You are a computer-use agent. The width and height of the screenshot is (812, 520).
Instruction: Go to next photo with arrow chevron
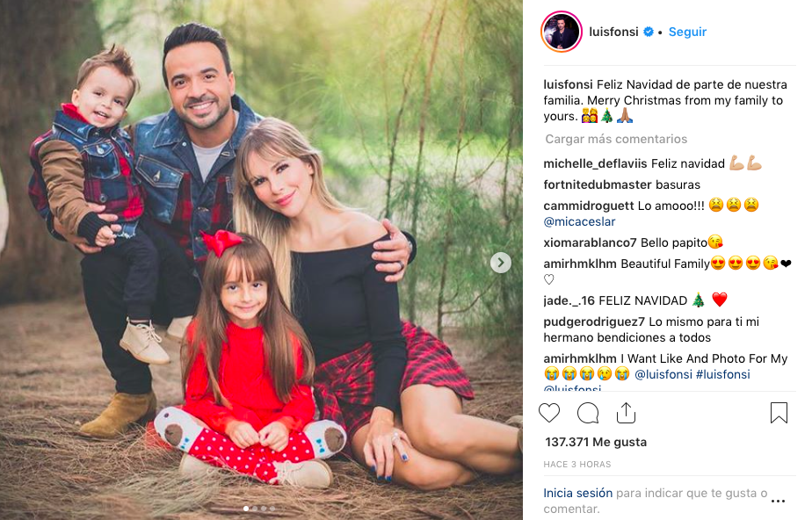point(501,263)
